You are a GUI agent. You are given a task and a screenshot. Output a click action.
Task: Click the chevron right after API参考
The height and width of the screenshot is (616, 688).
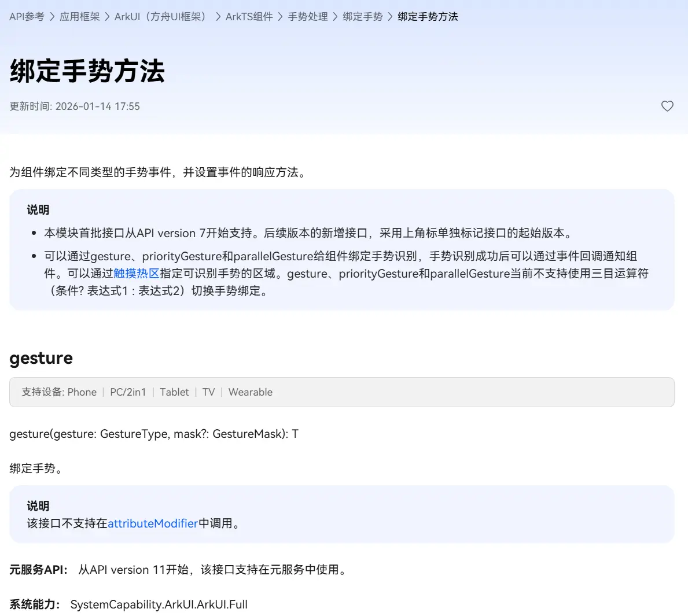[x=52, y=17]
